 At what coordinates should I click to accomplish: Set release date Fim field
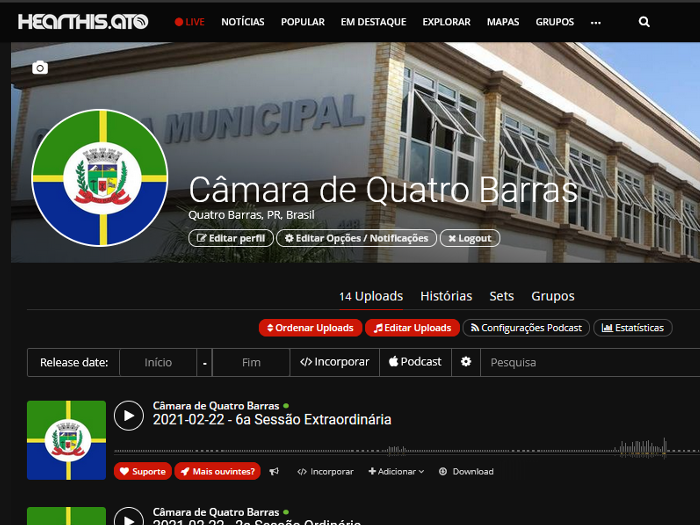251,362
